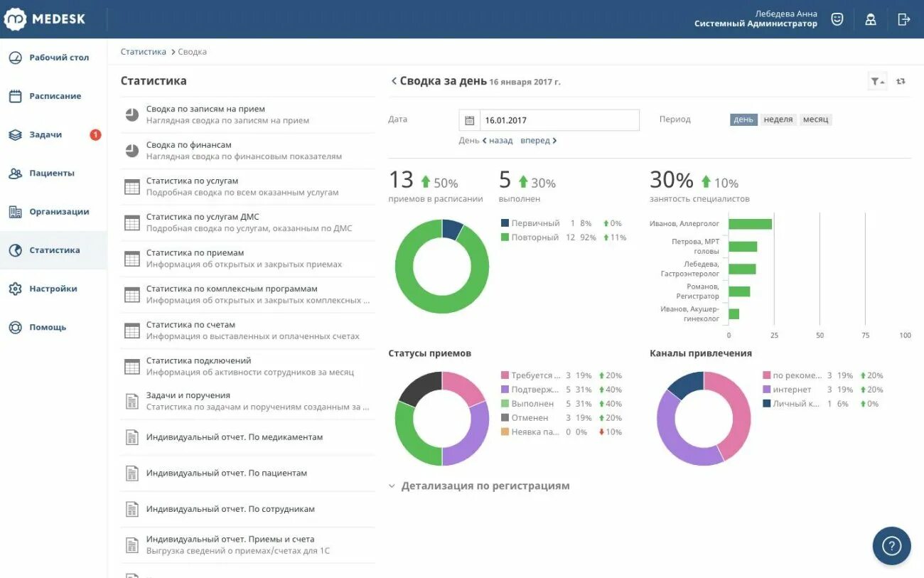Open Пациенты in sidebar

[x=53, y=173]
